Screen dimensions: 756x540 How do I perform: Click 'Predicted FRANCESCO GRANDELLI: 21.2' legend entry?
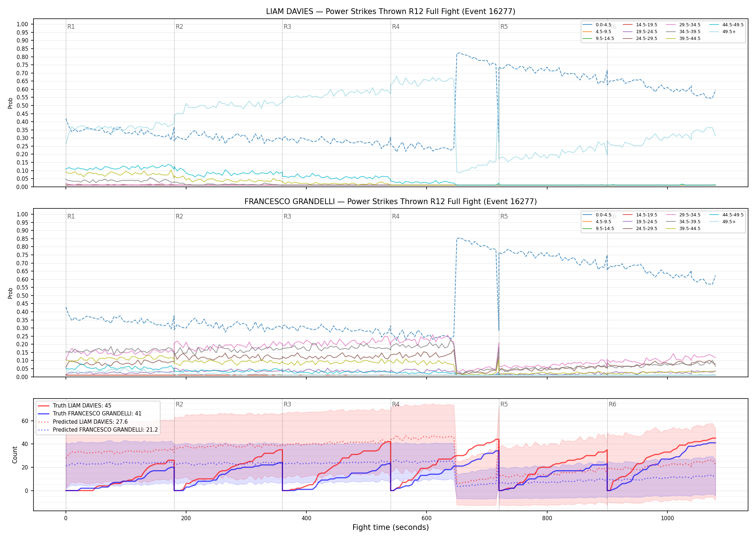coord(98,430)
